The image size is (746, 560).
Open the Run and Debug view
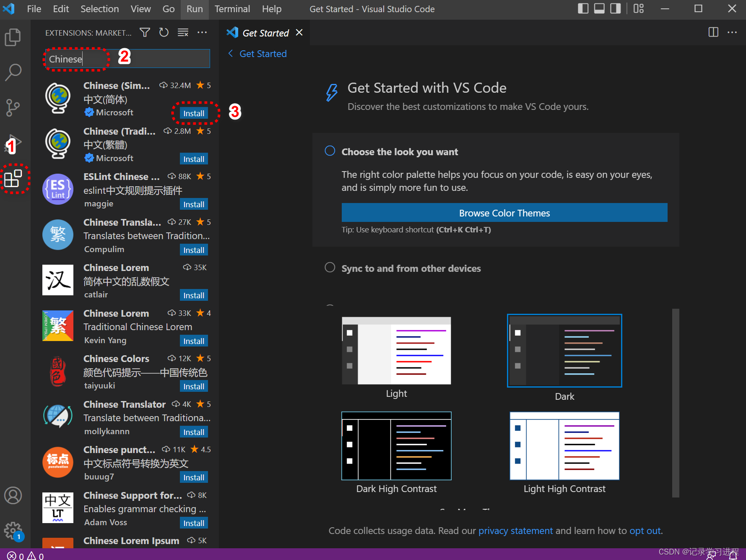[13, 143]
